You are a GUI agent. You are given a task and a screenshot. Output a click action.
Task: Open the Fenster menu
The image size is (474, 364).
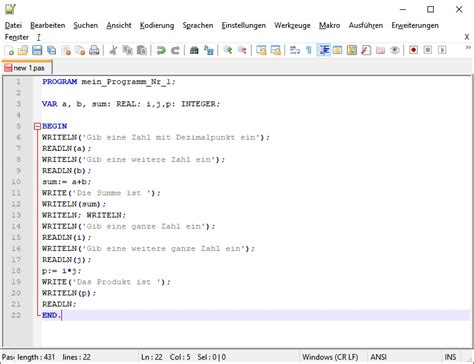pyautogui.click(x=17, y=37)
